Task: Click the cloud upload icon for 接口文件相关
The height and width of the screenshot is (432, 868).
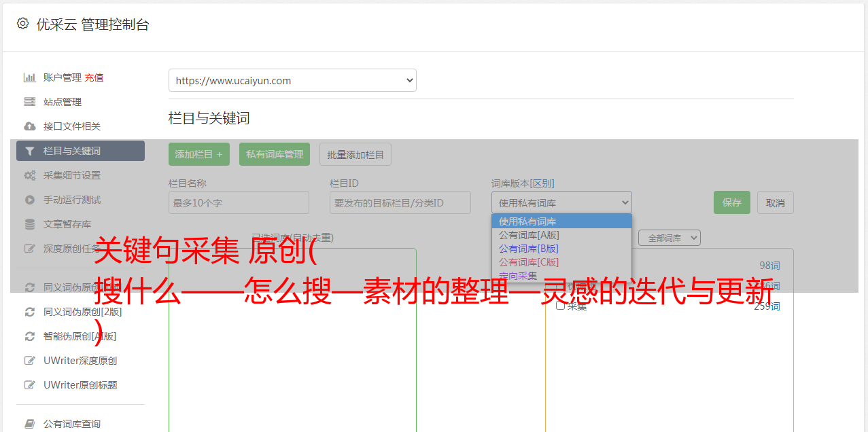Action: (30, 126)
